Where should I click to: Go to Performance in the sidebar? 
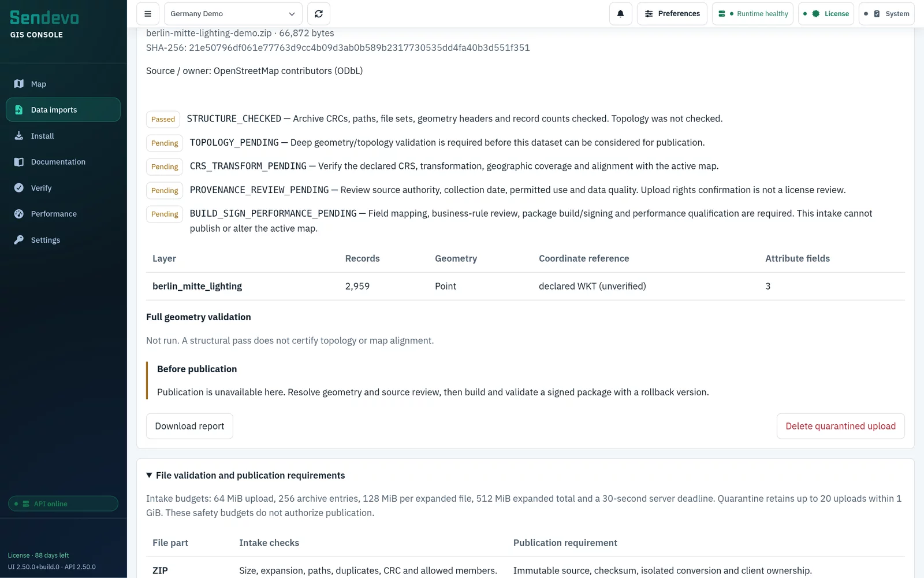63,214
